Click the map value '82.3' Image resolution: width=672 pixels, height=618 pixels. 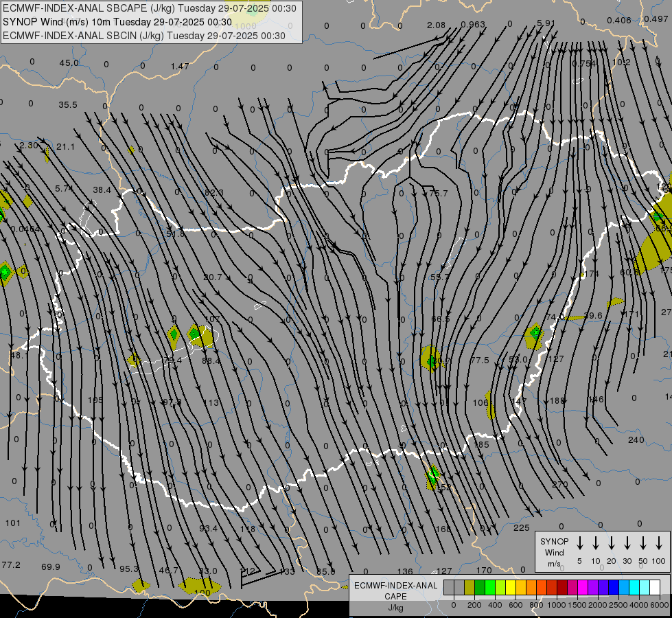tap(214, 192)
